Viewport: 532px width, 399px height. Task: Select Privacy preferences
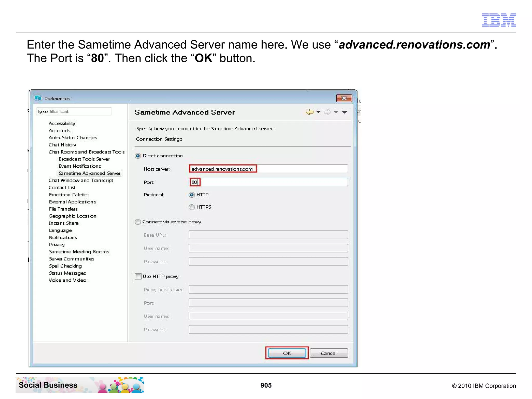click(57, 245)
